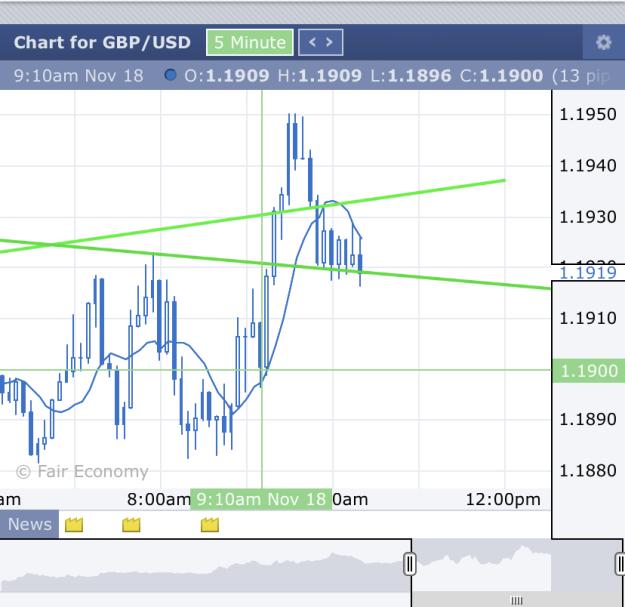Screen dimensions: 625x607
Task: Click the overview mini-chart selected range area
Action: [x=517, y=566]
